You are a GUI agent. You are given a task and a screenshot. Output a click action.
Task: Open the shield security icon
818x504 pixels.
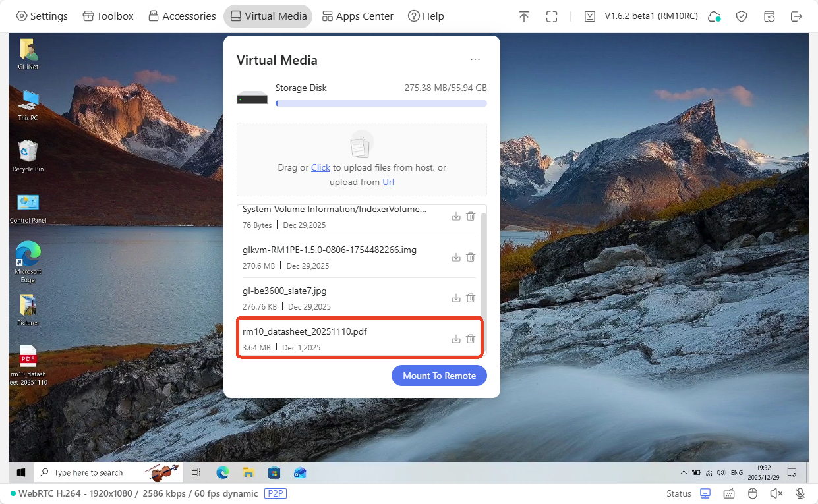[742, 16]
